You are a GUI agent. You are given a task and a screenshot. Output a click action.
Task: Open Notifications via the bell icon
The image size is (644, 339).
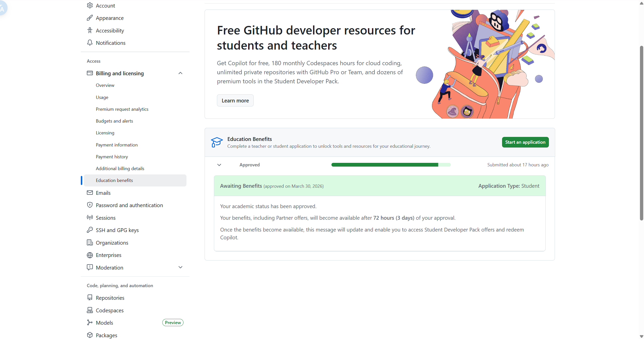[x=90, y=43]
